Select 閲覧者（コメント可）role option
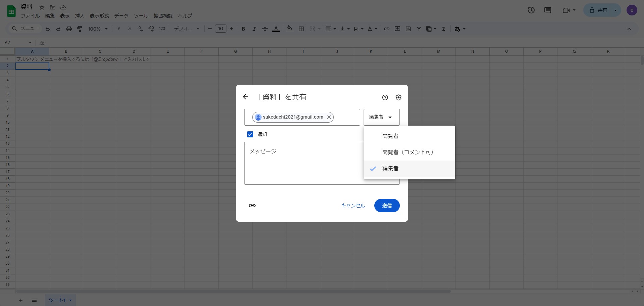Image resolution: width=644 pixels, height=306 pixels. [409, 152]
